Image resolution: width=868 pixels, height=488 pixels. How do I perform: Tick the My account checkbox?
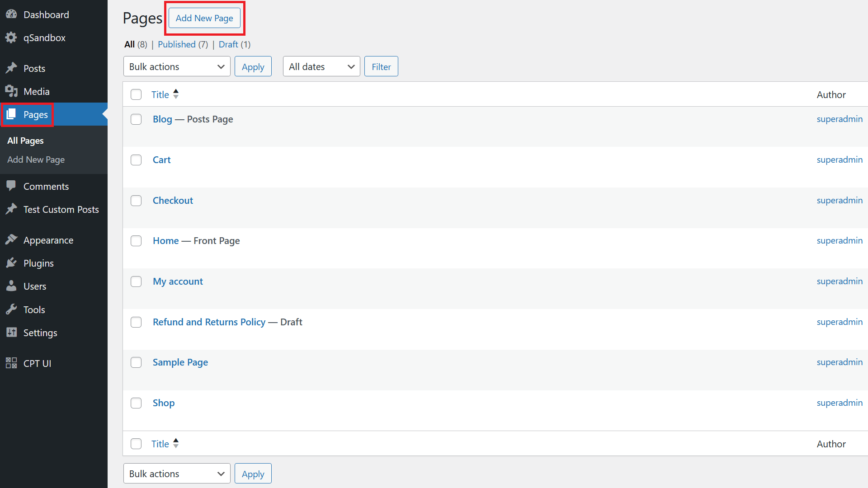(x=136, y=282)
